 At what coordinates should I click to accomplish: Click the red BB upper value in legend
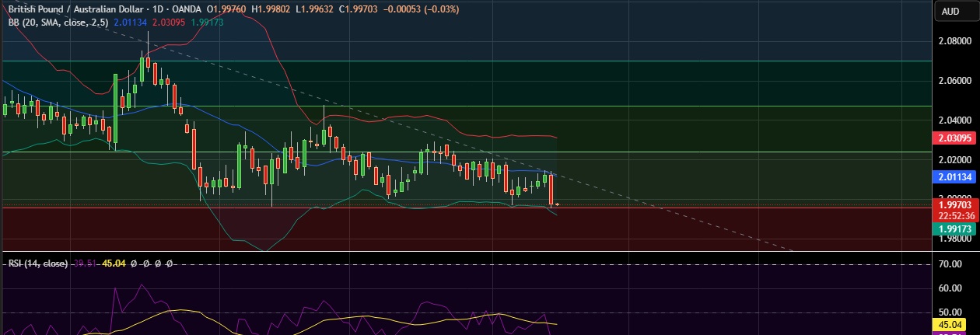click(x=170, y=23)
